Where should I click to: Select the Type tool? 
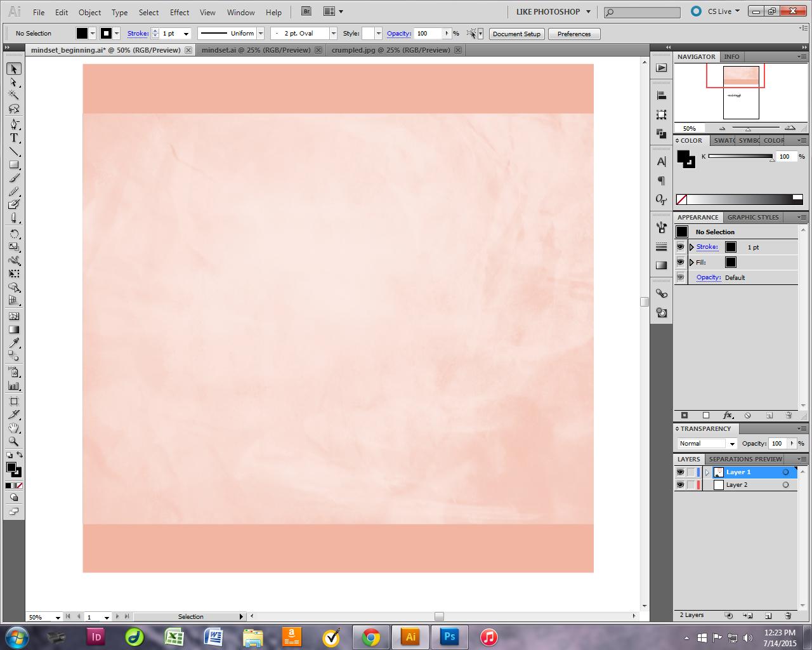click(13, 138)
